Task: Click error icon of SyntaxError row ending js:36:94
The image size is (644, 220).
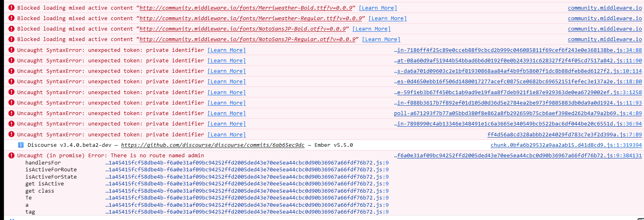Action: 11,123
